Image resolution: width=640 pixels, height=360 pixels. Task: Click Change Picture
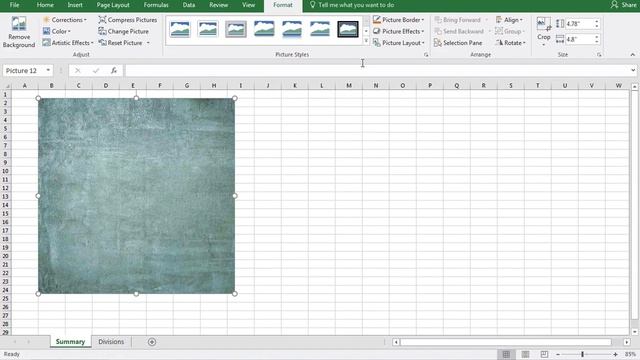point(124,31)
